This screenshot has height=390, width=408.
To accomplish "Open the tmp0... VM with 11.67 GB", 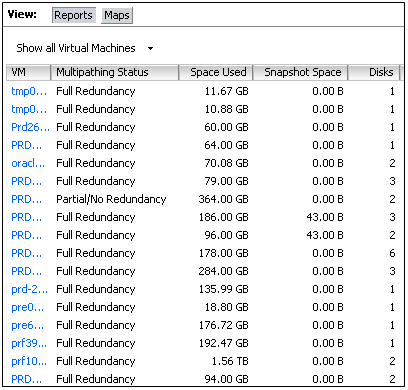I will [29, 91].
